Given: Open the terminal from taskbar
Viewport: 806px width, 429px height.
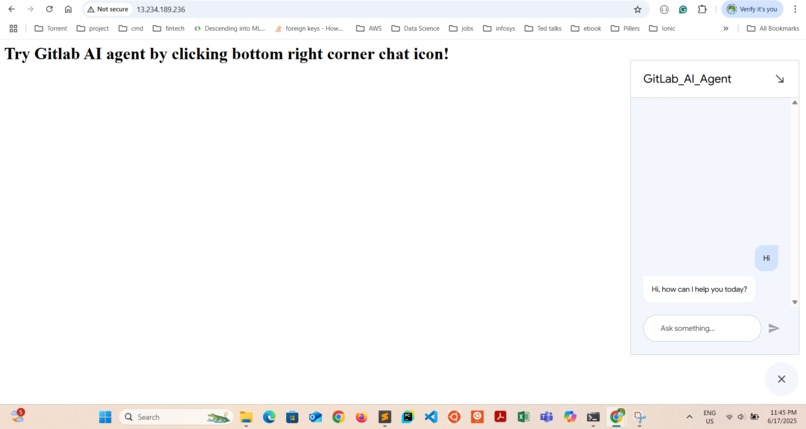Looking at the screenshot, I should (x=593, y=417).
